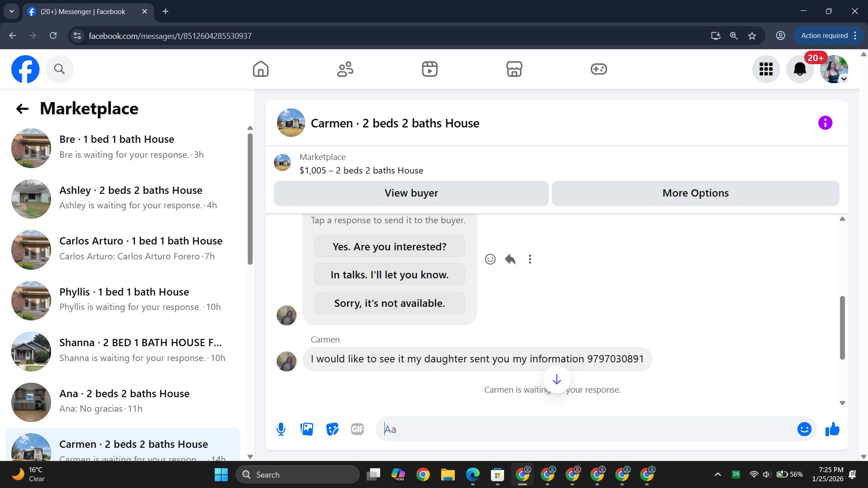Image resolution: width=868 pixels, height=488 pixels.
Task: View site information icon in address bar
Action: point(77,36)
